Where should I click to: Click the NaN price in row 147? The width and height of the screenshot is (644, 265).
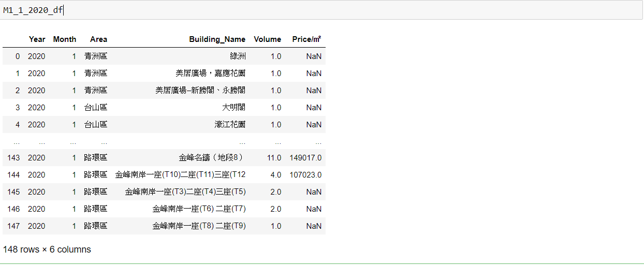point(314,226)
